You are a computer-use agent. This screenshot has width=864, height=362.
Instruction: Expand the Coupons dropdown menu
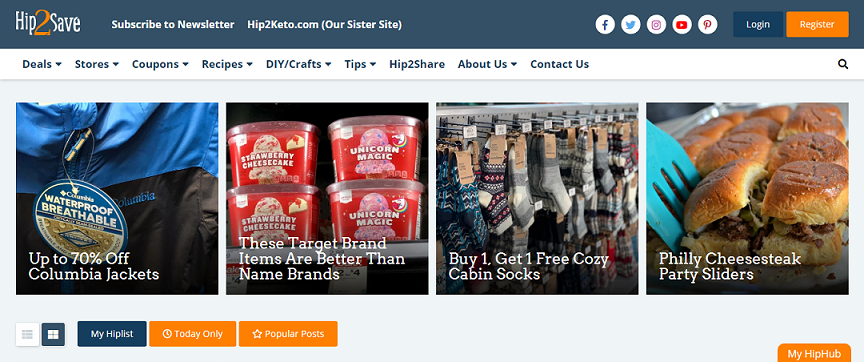click(160, 64)
